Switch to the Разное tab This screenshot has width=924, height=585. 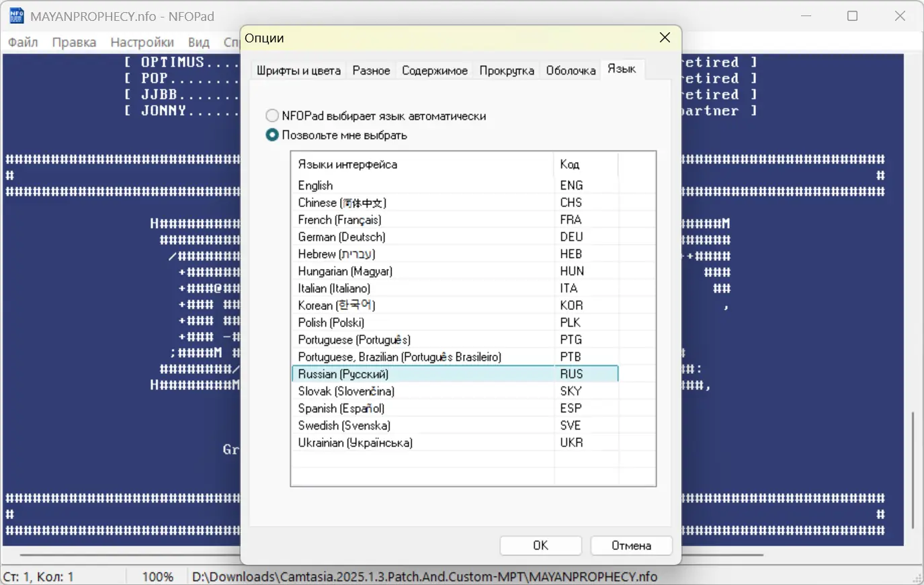[x=371, y=71]
